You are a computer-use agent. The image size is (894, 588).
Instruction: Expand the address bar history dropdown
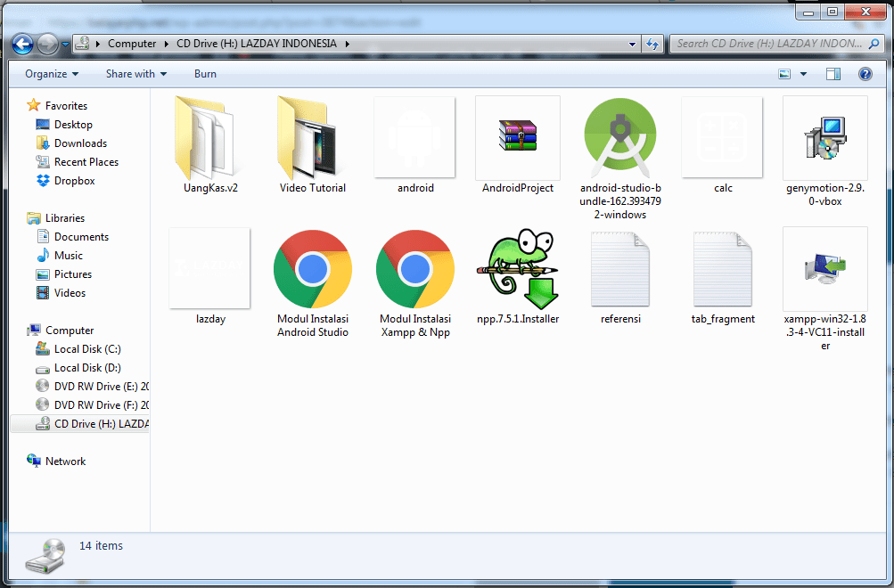pyautogui.click(x=632, y=44)
